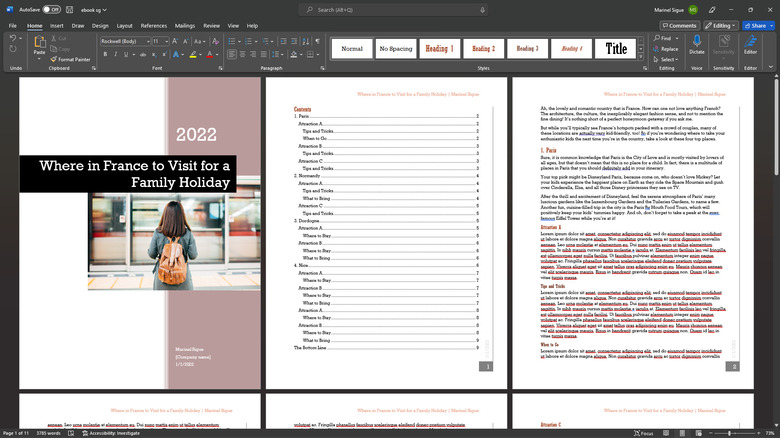The height and width of the screenshot is (438, 780).
Task: Switch to the Layout tab
Action: [x=124, y=25]
